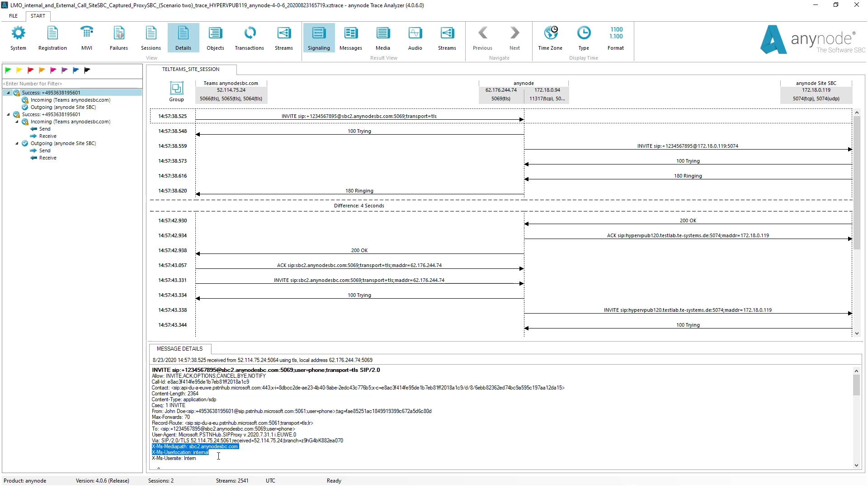Select the ACK message at 14:57:43.057
This screenshot has height=488, width=868.
pos(359,266)
